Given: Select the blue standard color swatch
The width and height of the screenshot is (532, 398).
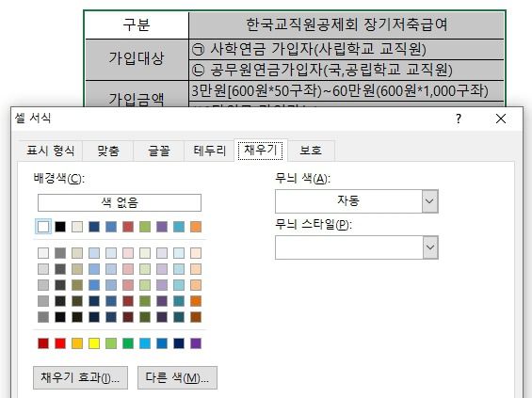Looking at the screenshot, I should click(x=162, y=343).
